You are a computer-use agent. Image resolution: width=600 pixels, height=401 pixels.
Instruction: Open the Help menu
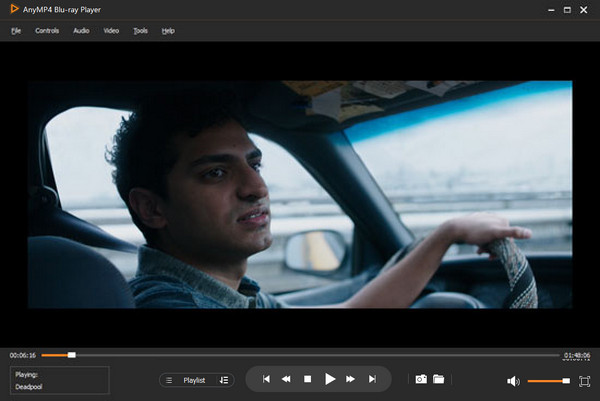coord(168,31)
